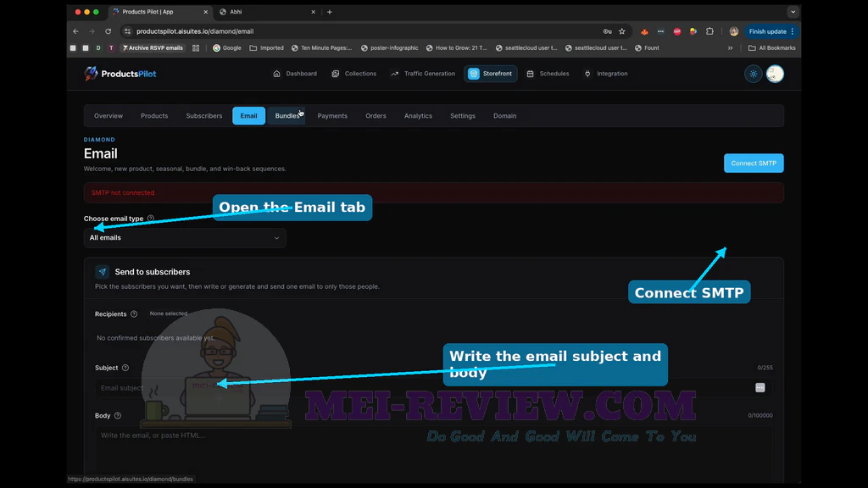Open the Domain tab
Image resolution: width=868 pixels, height=488 pixels.
pyautogui.click(x=505, y=115)
